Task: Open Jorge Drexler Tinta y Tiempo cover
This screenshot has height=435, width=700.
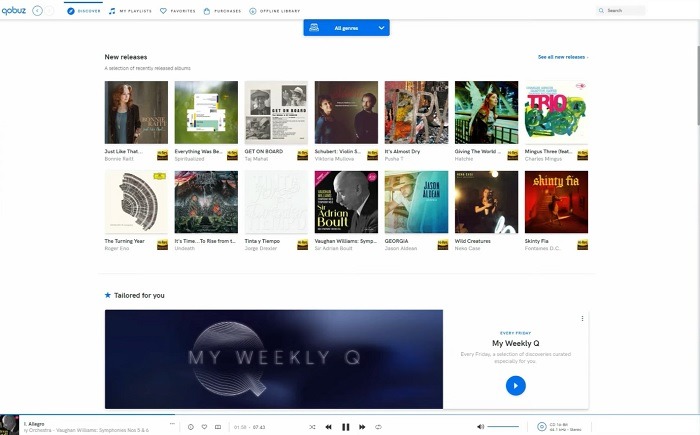Action: click(x=276, y=202)
